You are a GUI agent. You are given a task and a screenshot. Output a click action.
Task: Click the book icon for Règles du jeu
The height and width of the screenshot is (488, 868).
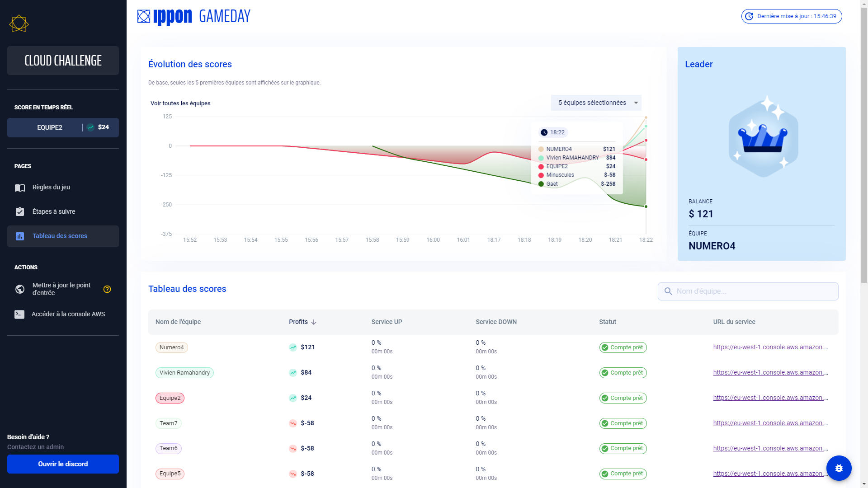(x=20, y=188)
